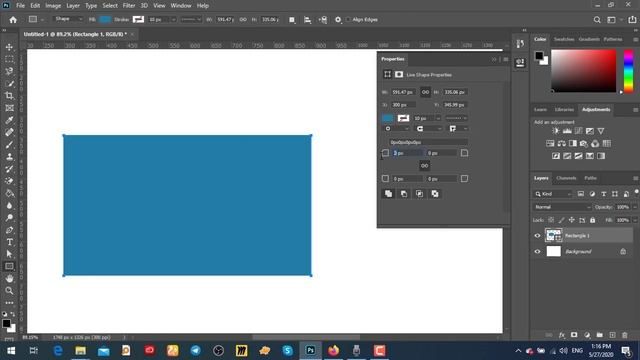Screen dimensions: 640x360
Task: Select the Paint Bucket tool
Action: click(9, 193)
